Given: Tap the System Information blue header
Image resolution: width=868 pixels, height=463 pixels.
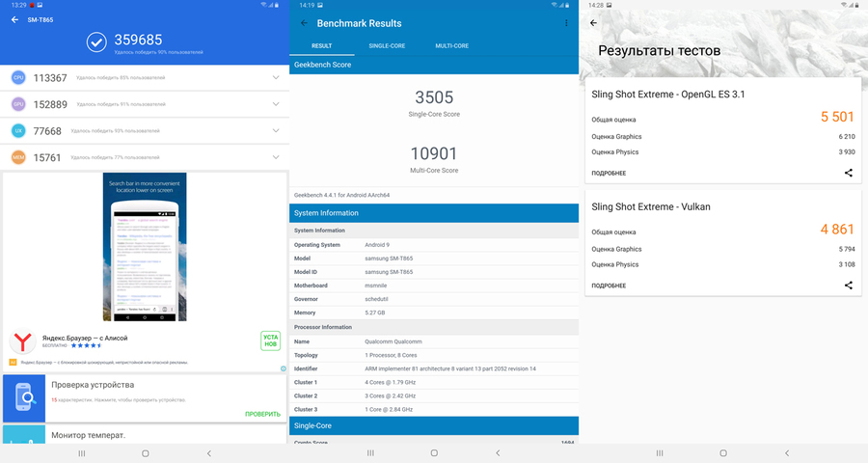Looking at the screenshot, I should pyautogui.click(x=434, y=213).
